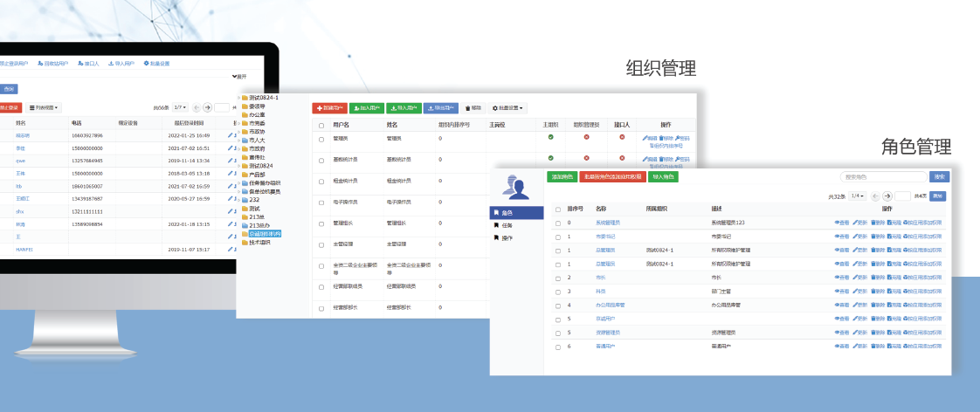Open the 1/4 page selector dropdown
Screen dimensions: 980x412
(859, 196)
